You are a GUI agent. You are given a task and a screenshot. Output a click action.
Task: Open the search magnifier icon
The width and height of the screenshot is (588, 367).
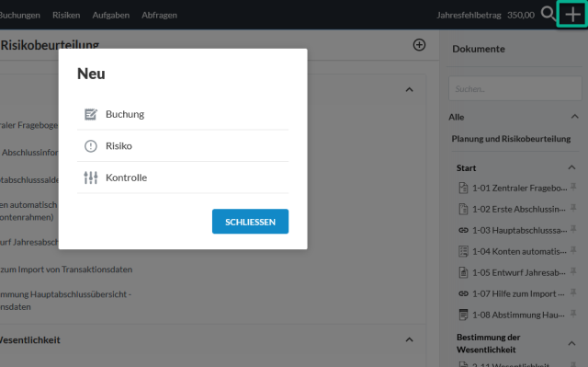[548, 14]
